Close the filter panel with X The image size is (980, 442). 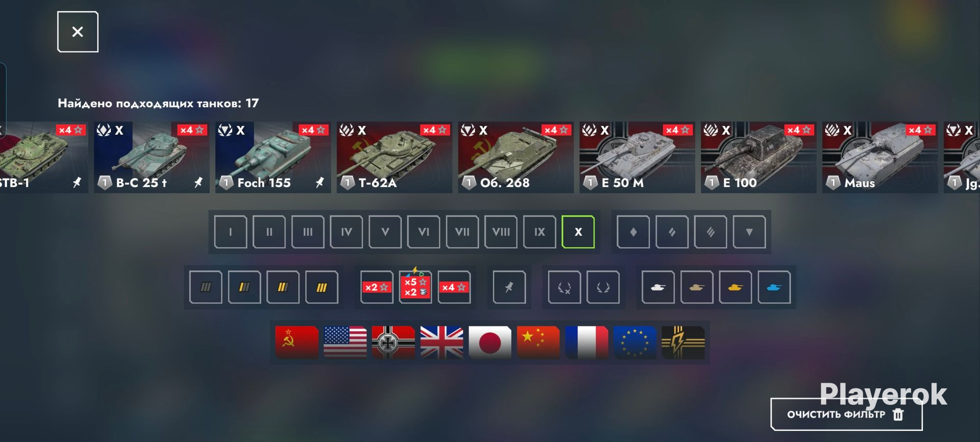(x=78, y=32)
